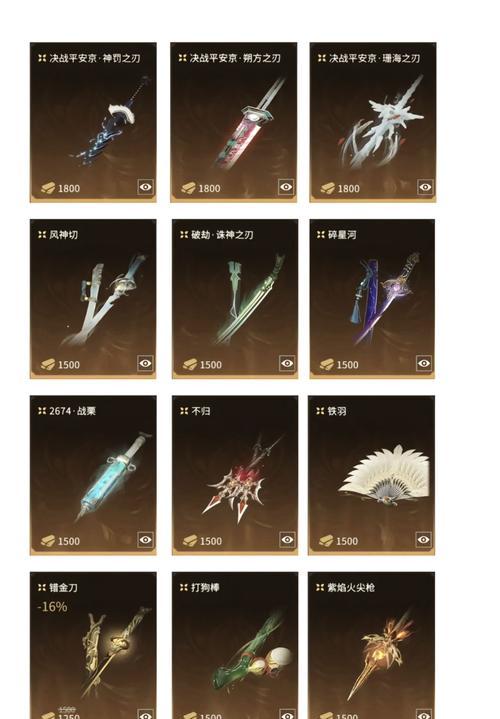Image resolution: width=500 pixels, height=719 pixels.
Task: Click the eye icon on 铁羽 card
Action: 423,540
